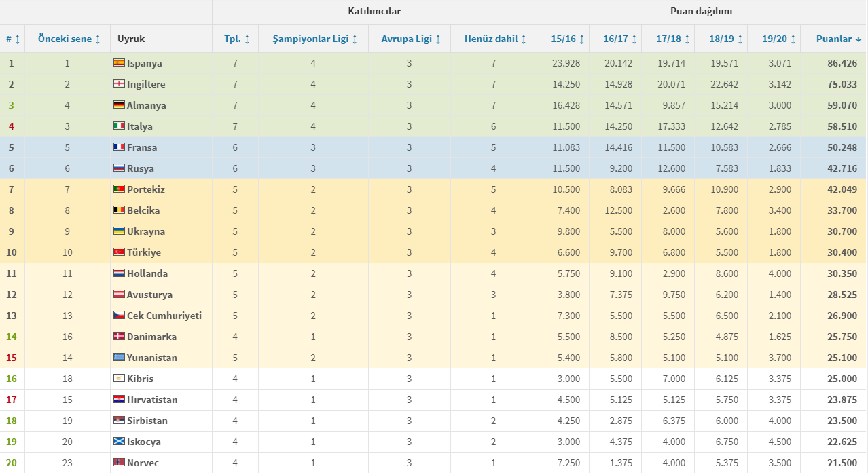Image resolution: width=868 pixels, height=473 pixels.
Task: Sort by Tpl. column header
Action: [x=237, y=39]
